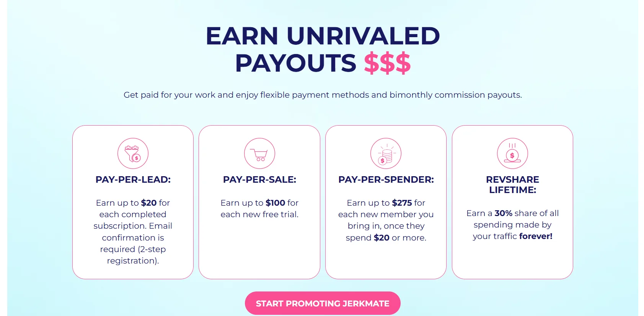The height and width of the screenshot is (316, 644).
Task: Select the PAY-PER-SALE heading
Action: [259, 180]
